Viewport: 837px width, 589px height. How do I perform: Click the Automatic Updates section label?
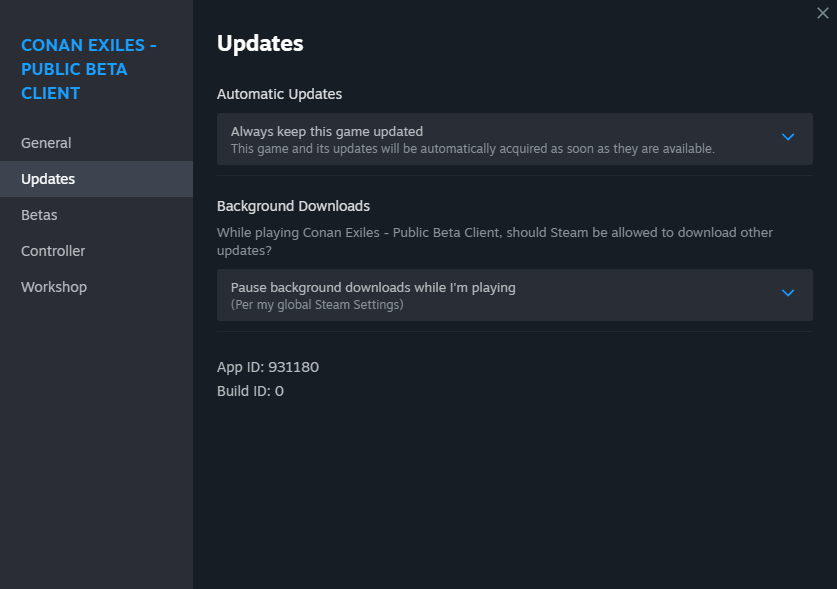[279, 94]
